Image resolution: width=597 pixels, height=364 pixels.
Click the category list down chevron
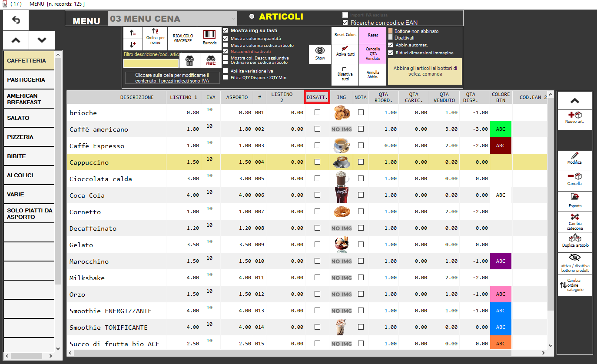(42, 40)
